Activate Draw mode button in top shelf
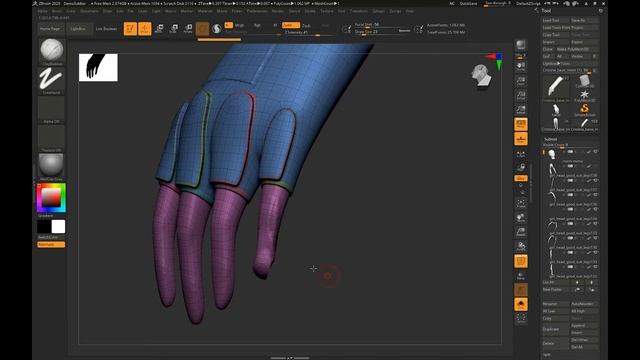This screenshot has height=360, width=640. [144, 29]
